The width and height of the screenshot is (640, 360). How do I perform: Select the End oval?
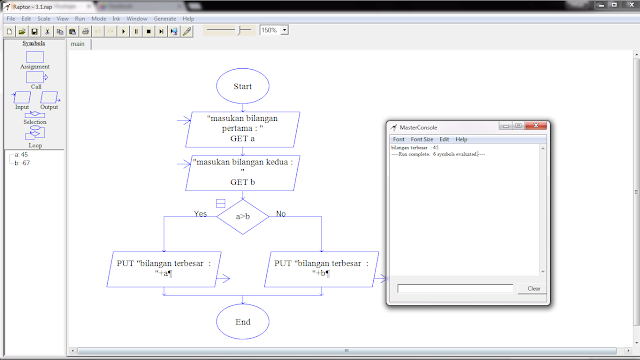coord(243,322)
